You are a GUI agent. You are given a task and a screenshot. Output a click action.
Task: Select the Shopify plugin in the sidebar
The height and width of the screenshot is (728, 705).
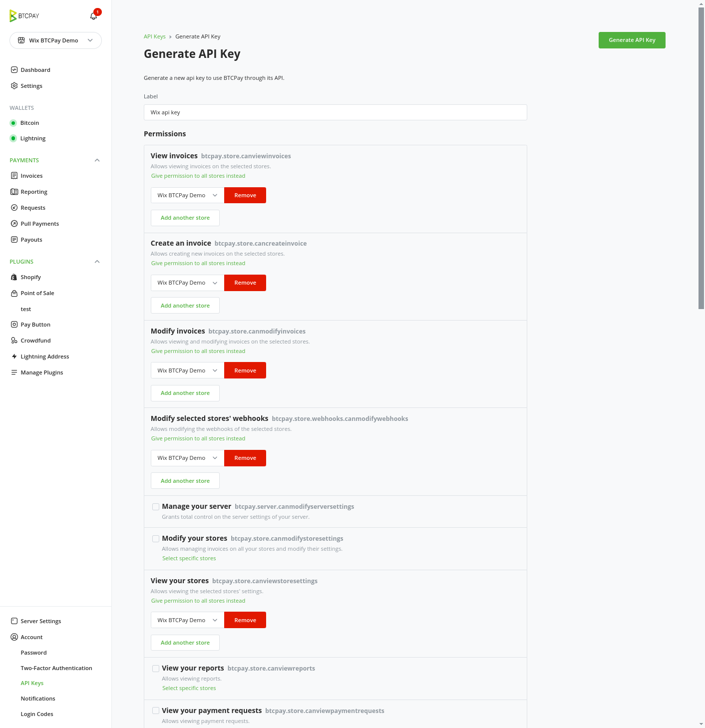click(30, 277)
